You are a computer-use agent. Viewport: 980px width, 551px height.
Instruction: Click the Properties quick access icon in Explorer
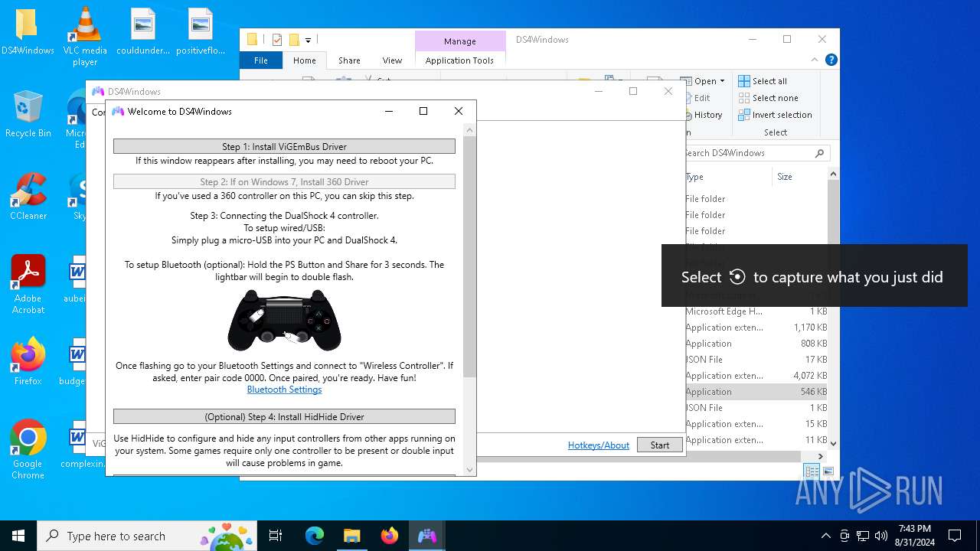click(x=277, y=40)
